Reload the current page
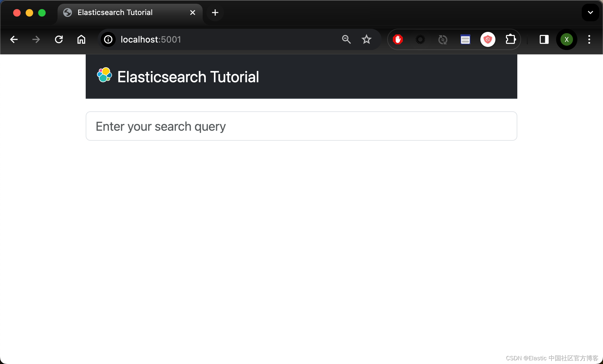This screenshot has height=364, width=603. tap(58, 39)
